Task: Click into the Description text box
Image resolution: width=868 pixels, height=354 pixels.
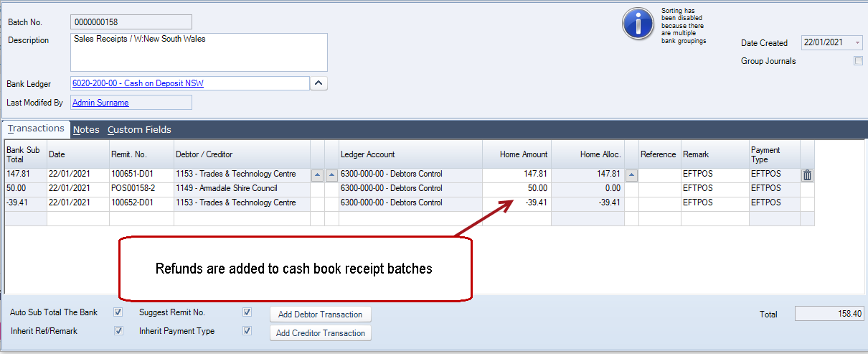Action: [x=199, y=52]
